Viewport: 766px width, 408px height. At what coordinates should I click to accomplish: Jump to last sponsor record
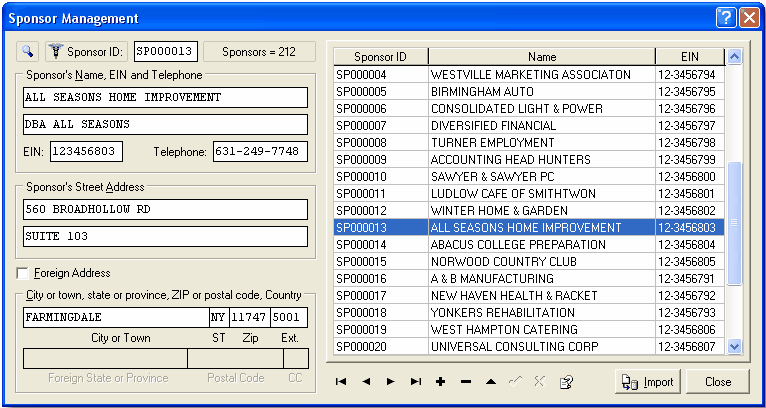point(416,382)
